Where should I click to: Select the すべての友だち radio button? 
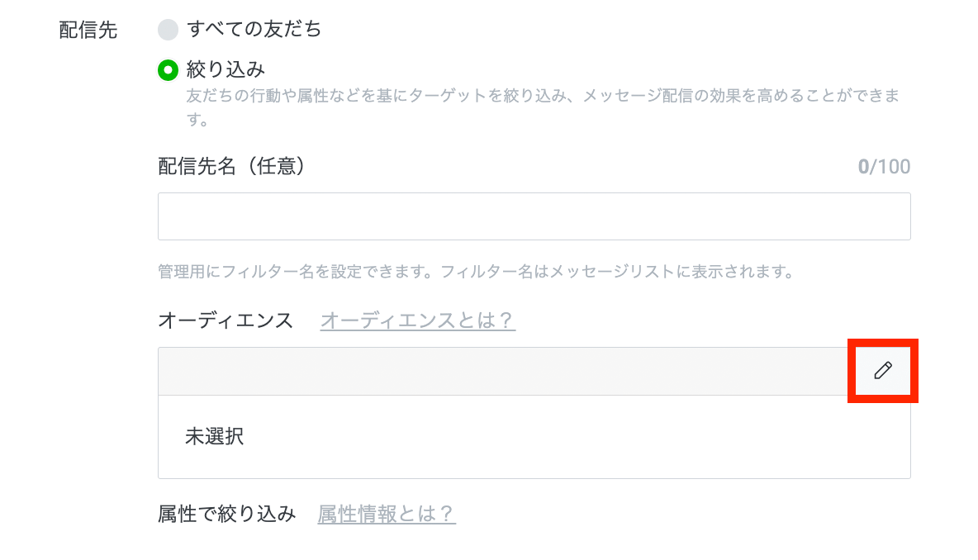click(169, 31)
